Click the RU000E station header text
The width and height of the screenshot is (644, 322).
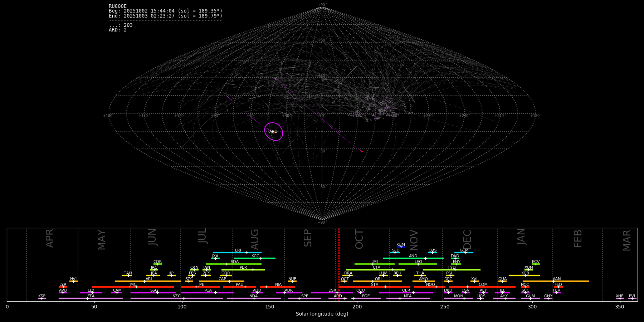[x=118, y=6]
